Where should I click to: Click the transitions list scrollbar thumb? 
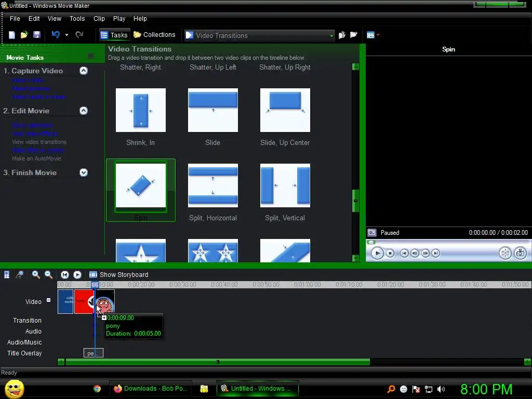point(355,201)
